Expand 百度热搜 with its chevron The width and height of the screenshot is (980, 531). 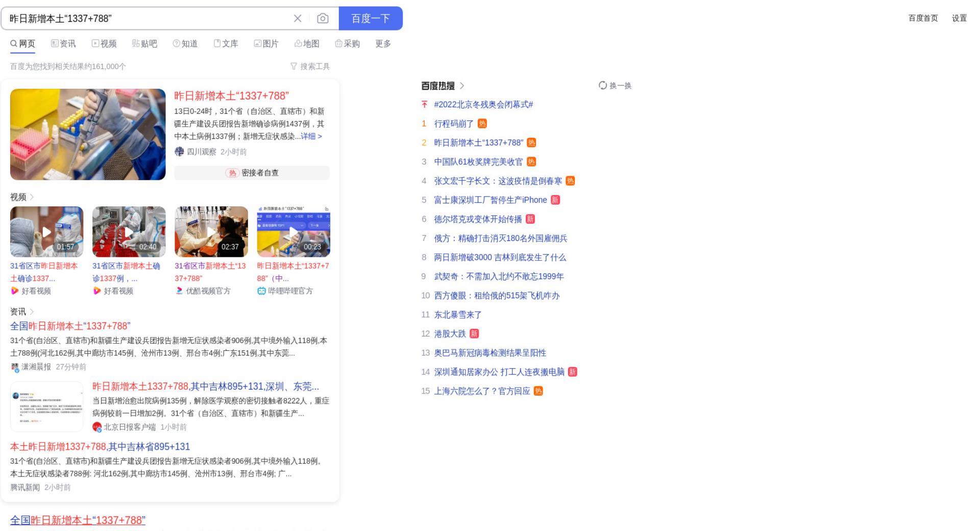[462, 86]
